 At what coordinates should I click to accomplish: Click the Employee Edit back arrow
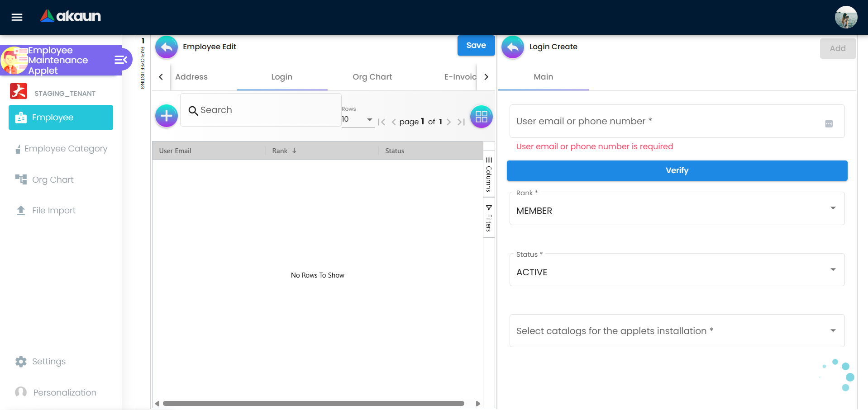pyautogui.click(x=167, y=47)
